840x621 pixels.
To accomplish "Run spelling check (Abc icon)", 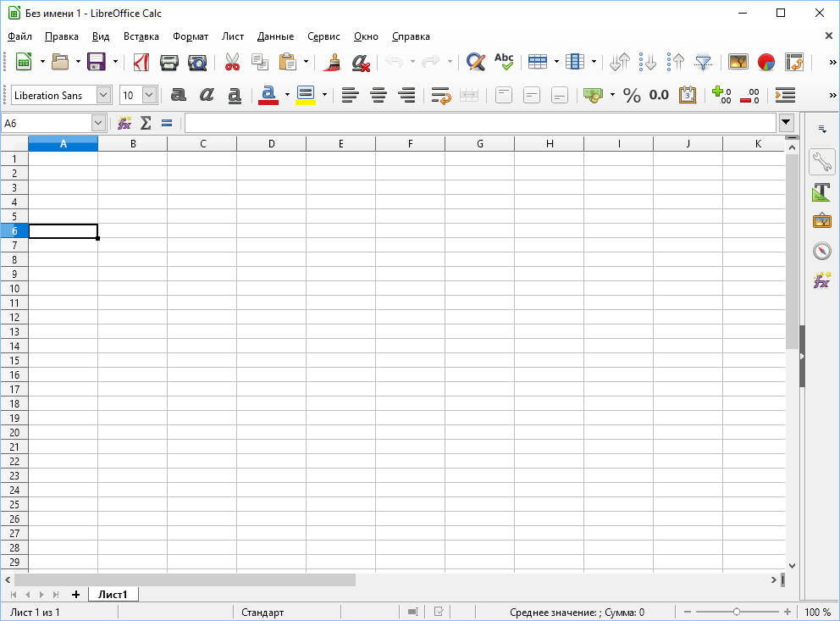I will click(x=504, y=62).
